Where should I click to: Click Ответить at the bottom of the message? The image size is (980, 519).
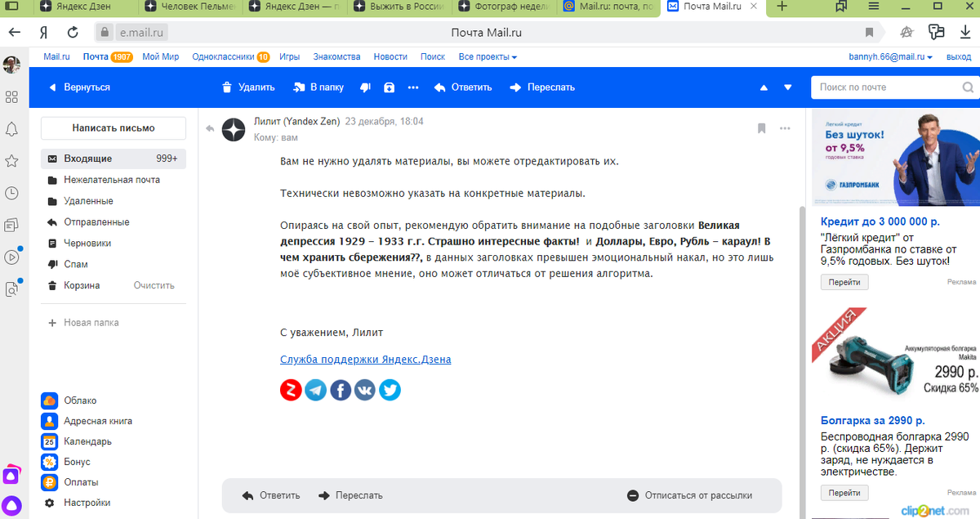(271, 495)
